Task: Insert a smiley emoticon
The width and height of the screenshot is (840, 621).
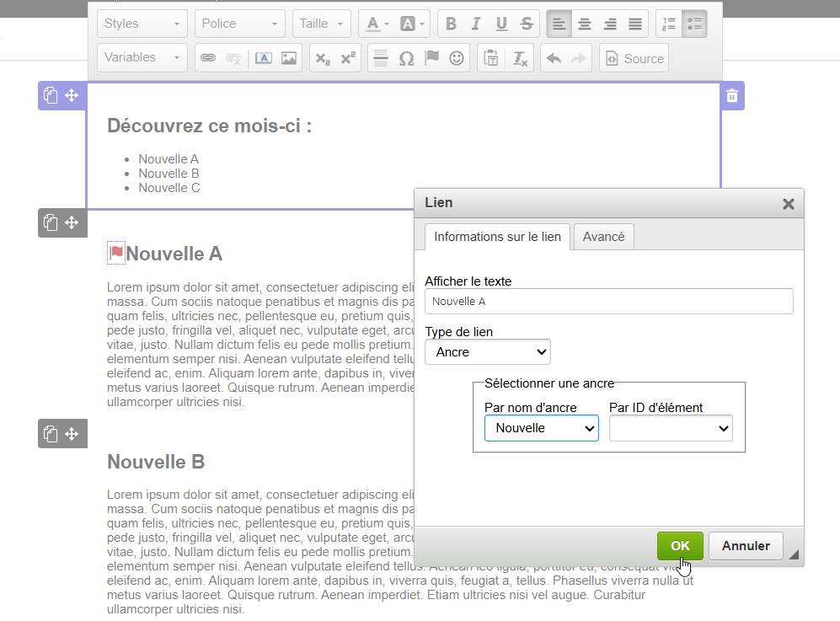Action: click(456, 57)
